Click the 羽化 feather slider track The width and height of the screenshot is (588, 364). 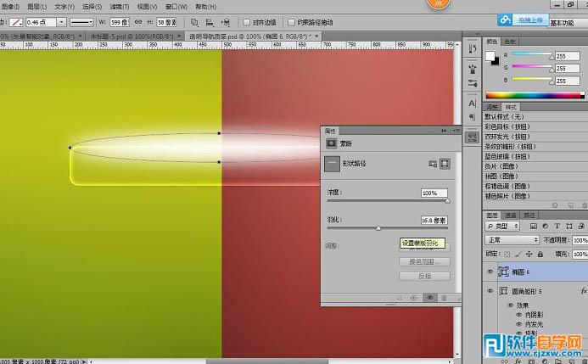pos(388,228)
